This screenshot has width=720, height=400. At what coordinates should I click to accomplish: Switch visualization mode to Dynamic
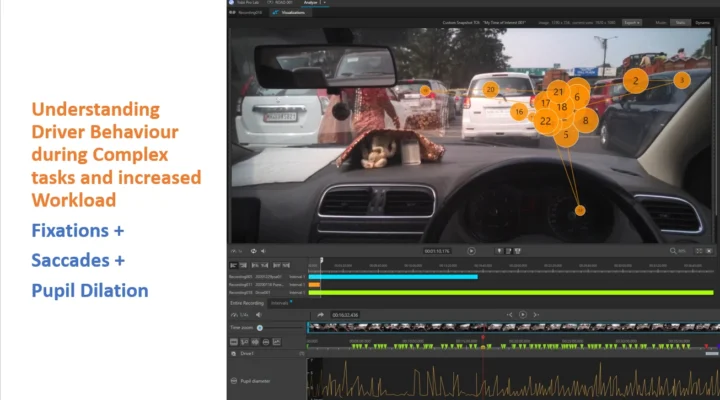(702, 23)
